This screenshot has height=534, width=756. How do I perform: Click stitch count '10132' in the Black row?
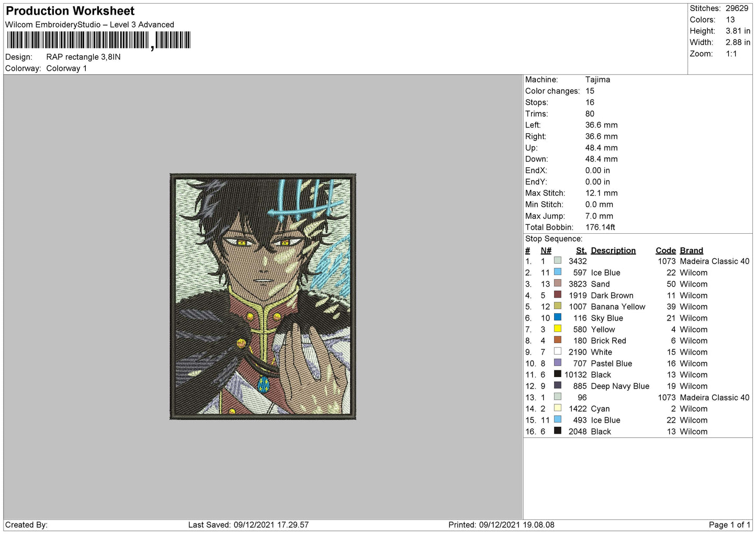576,374
